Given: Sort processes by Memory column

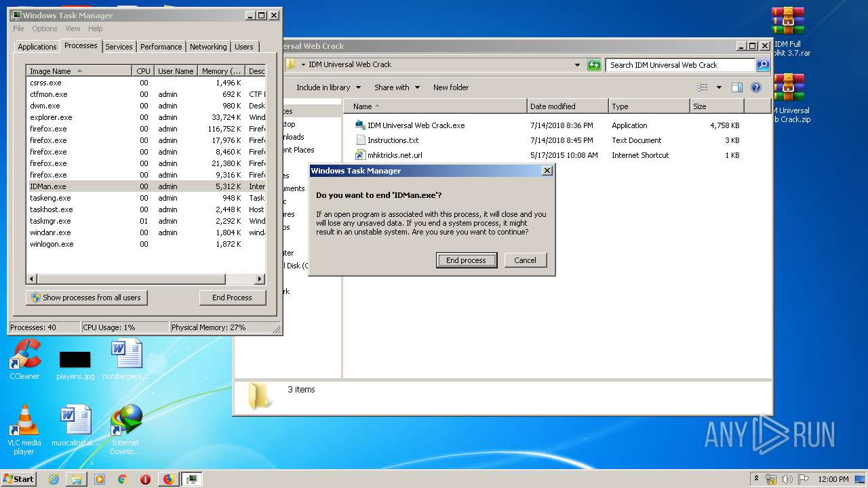Looking at the screenshot, I should click(221, 71).
